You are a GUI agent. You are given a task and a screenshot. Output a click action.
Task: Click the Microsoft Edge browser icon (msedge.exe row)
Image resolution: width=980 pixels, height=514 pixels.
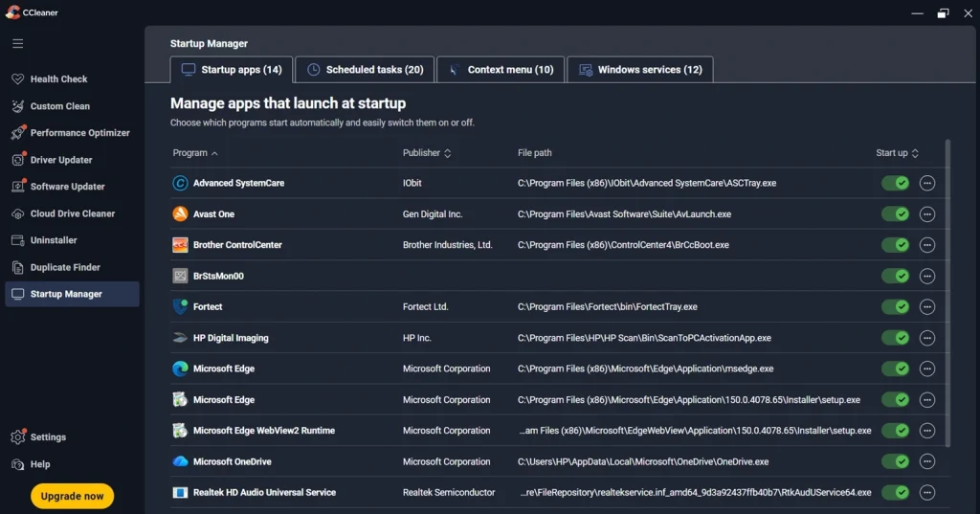(180, 369)
